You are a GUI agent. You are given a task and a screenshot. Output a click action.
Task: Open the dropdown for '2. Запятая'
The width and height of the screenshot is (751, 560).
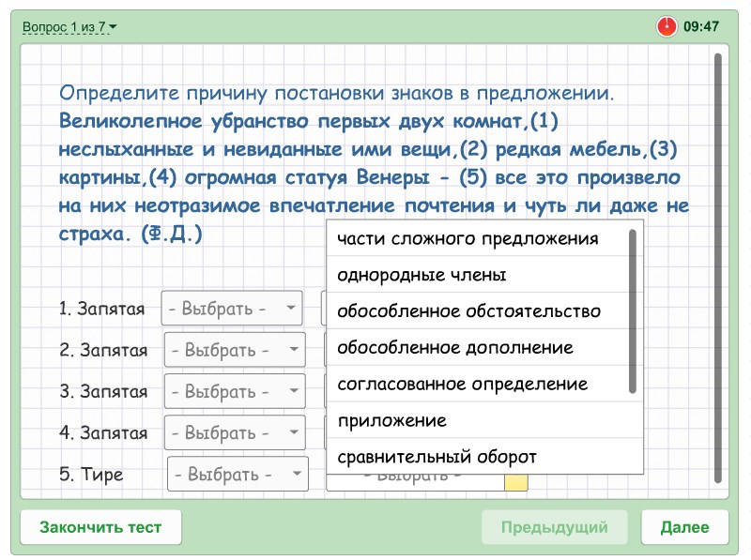(235, 350)
